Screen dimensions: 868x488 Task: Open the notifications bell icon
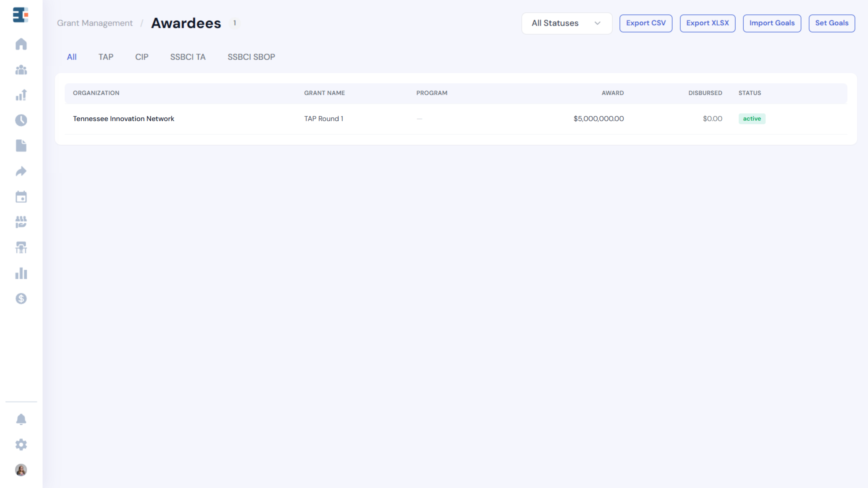pos(21,419)
